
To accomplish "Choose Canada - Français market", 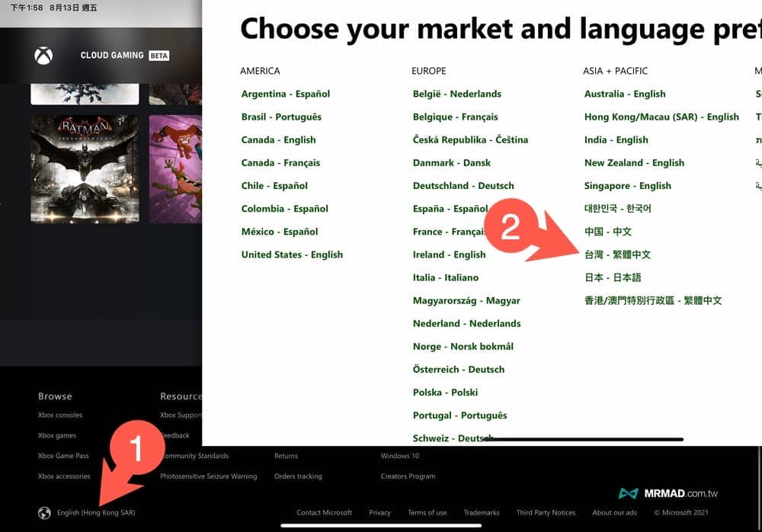I will (280, 162).
